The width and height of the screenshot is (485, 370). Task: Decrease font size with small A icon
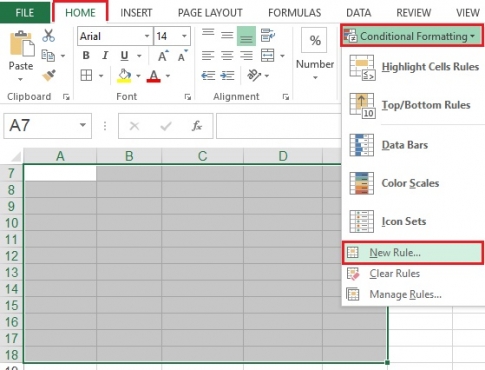[182, 56]
